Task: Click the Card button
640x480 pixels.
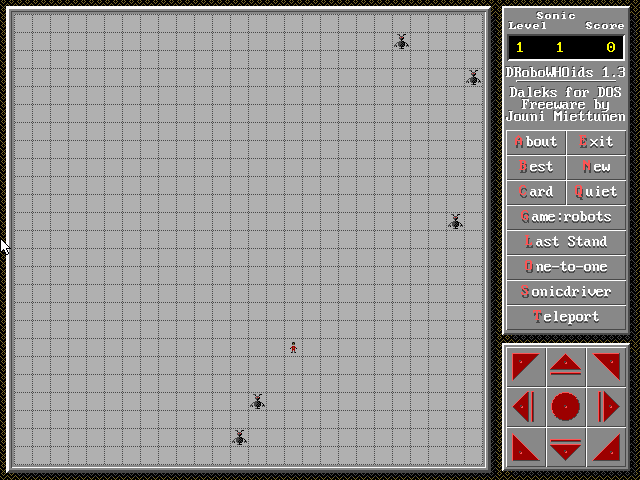Action: 536,192
